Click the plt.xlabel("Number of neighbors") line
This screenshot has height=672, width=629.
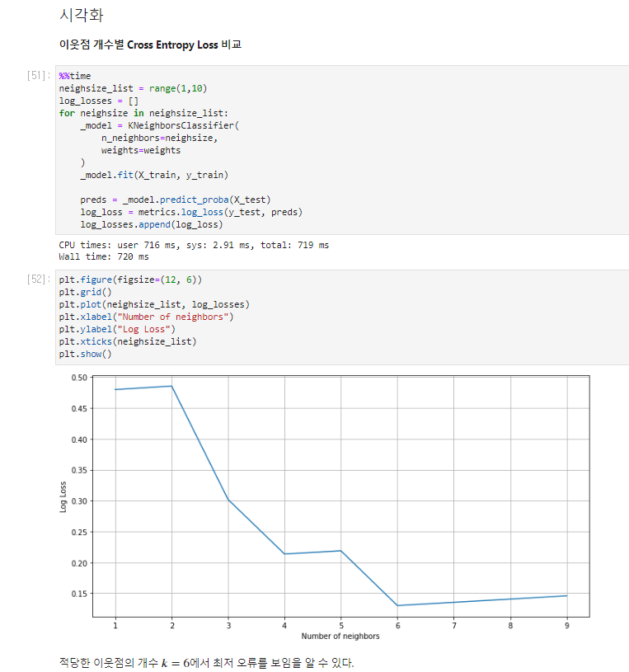coord(146,317)
